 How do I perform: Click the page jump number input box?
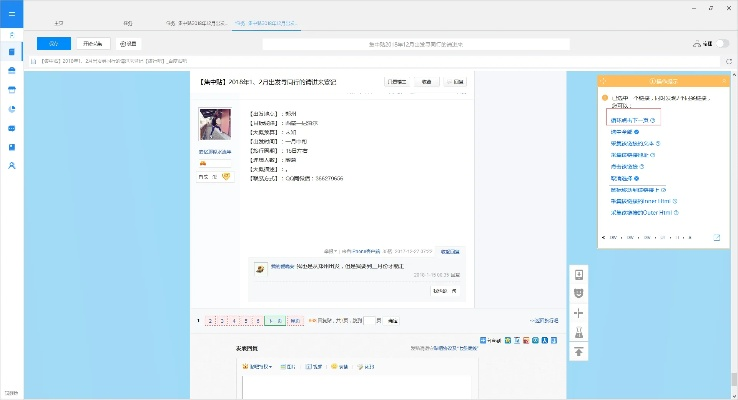click(x=369, y=321)
